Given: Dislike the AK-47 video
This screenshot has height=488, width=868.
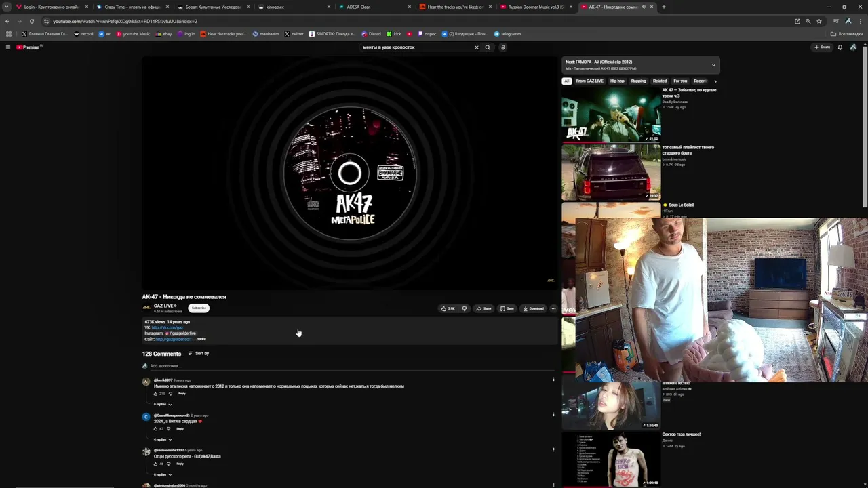Looking at the screenshot, I should 465,308.
